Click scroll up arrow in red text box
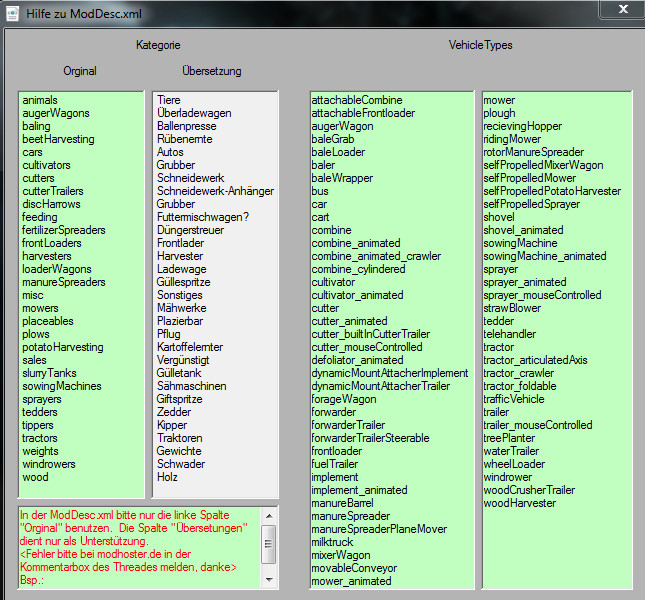The image size is (645, 600). point(268,517)
